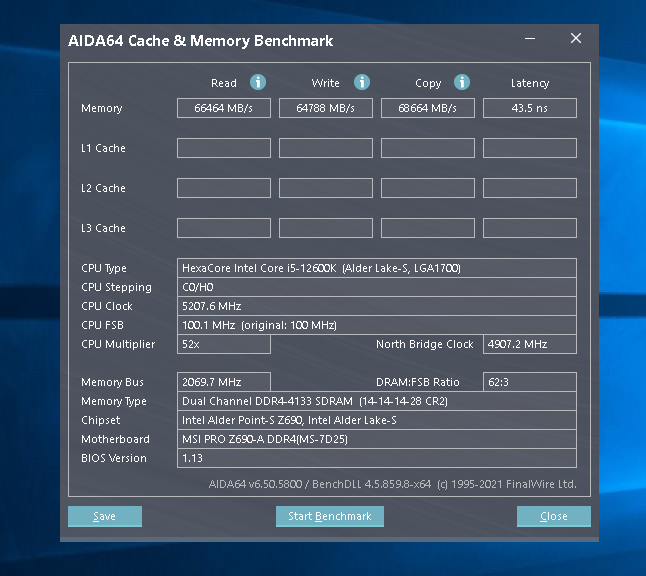Click North Bridge Clock value 4907.2 MHz
646x576 pixels.
pos(529,344)
